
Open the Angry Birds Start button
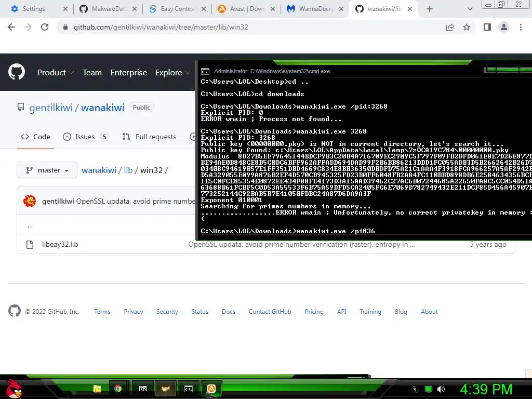(14, 389)
